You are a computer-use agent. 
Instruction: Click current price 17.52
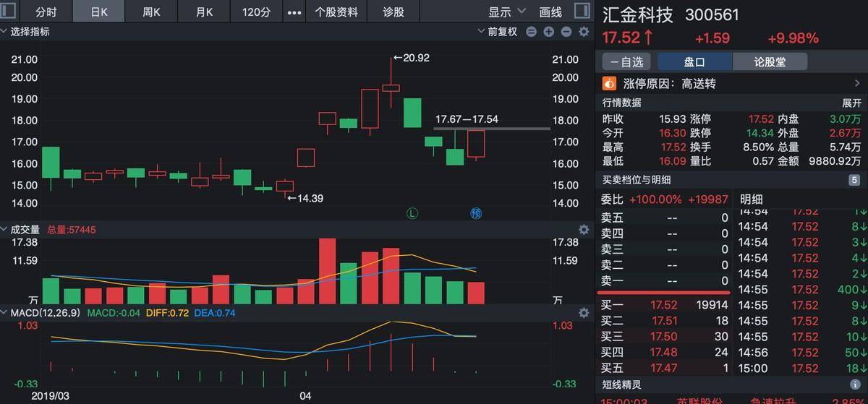621,38
